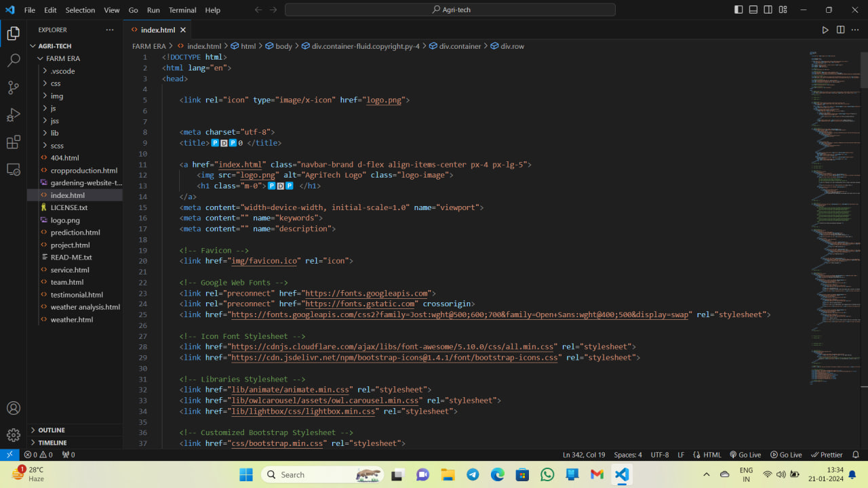
Task: Toggle Primary Side Bar layout icon
Action: pyautogui.click(x=738, y=10)
